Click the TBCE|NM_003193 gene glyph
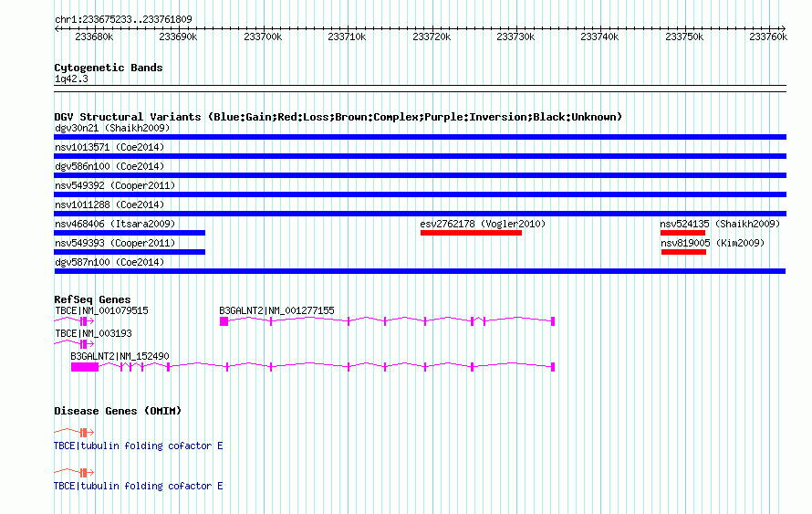The width and height of the screenshot is (812, 514). pos(74,343)
